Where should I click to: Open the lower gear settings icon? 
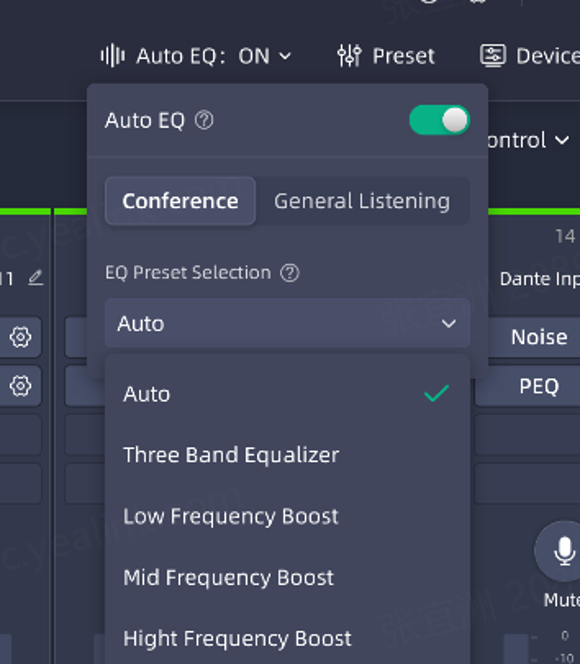point(20,386)
